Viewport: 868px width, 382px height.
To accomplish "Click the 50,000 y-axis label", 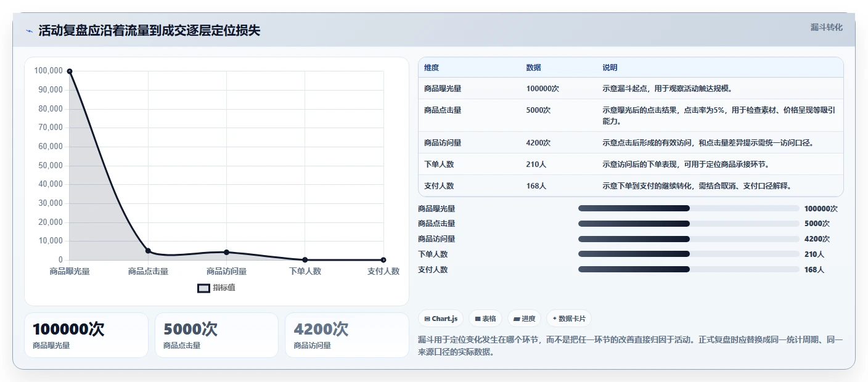I will click(51, 166).
